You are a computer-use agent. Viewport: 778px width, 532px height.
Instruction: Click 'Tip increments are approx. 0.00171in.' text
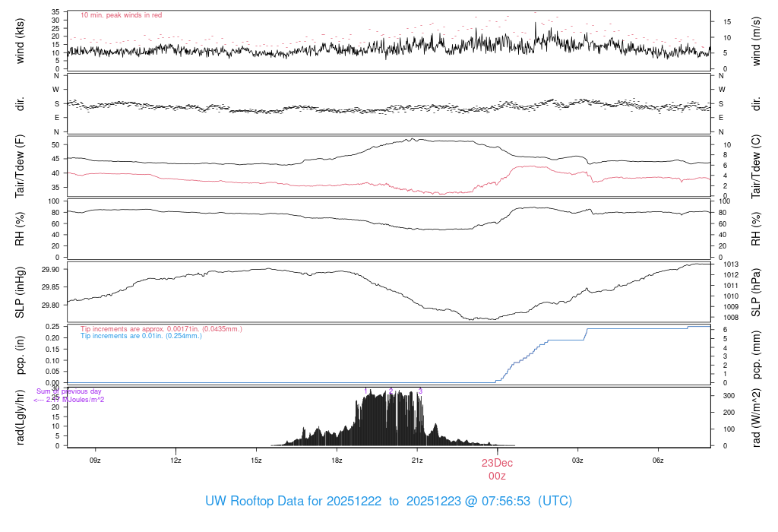141,329
